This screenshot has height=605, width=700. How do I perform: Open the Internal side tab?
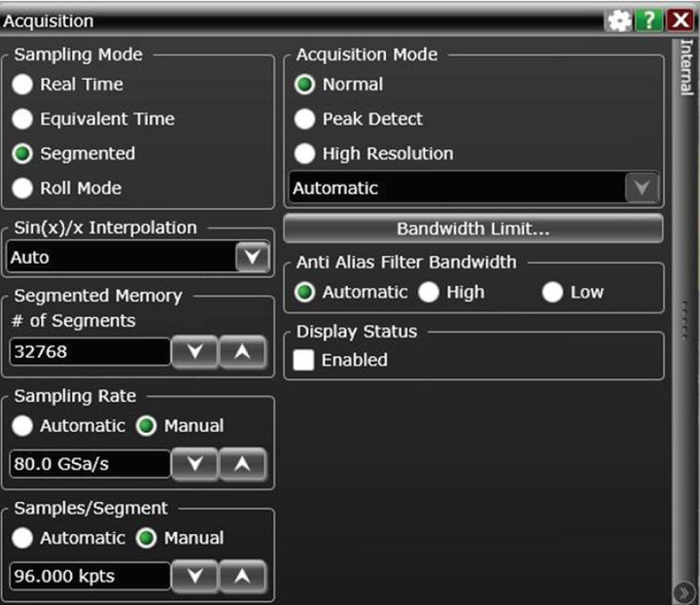[x=684, y=68]
